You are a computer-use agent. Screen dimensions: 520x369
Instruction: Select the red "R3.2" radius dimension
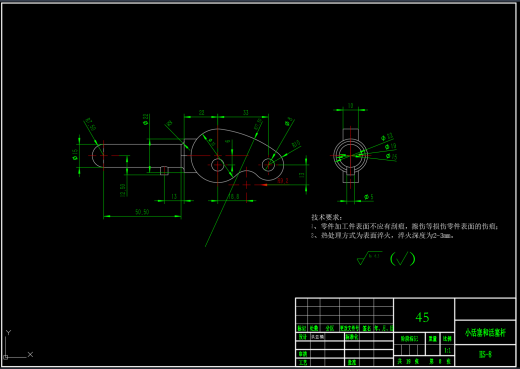click(x=283, y=181)
